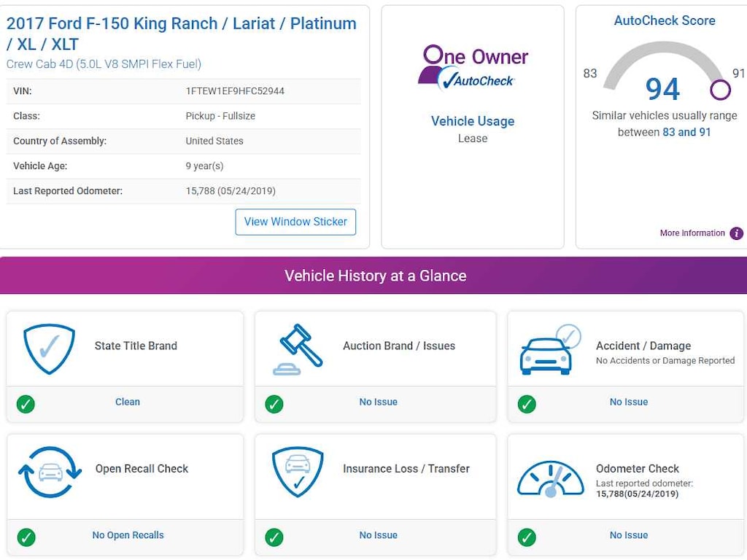The width and height of the screenshot is (747, 560).
Task: Click the VIN number 1FTEW1EF9HFC52944
Action: 235,91
